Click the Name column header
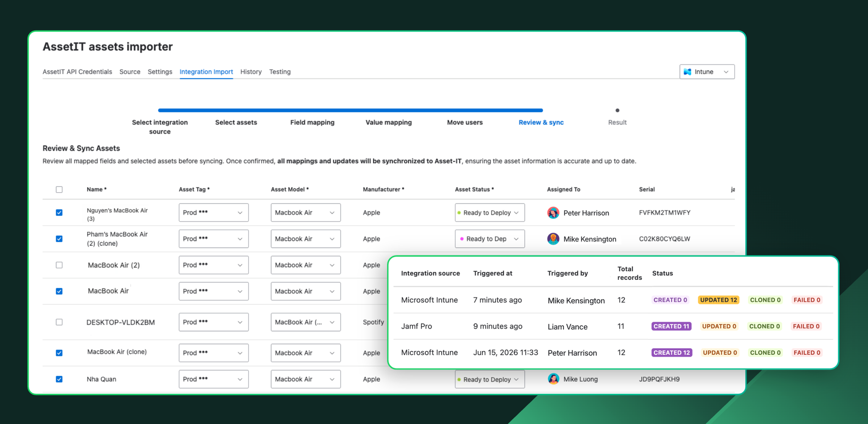868x424 pixels. click(97, 189)
